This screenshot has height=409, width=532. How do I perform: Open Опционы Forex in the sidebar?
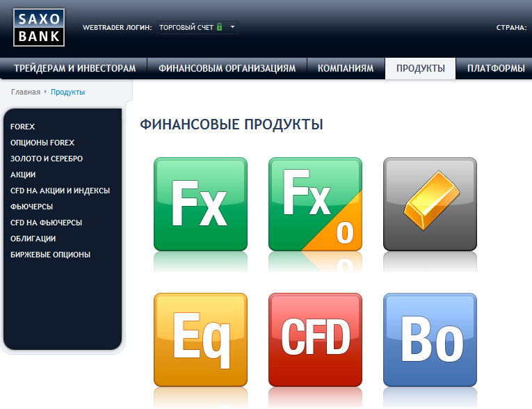[x=42, y=143]
